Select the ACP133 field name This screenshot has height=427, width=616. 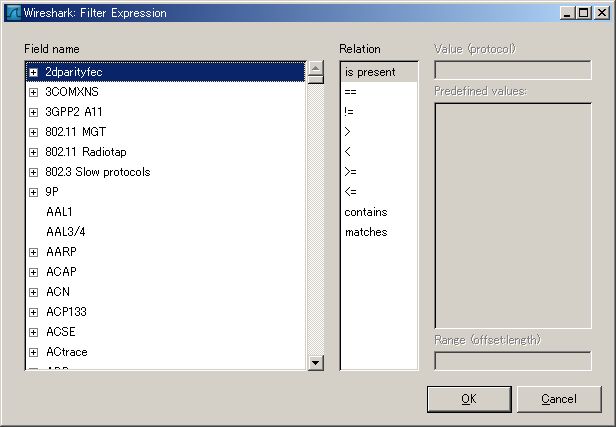click(x=66, y=312)
